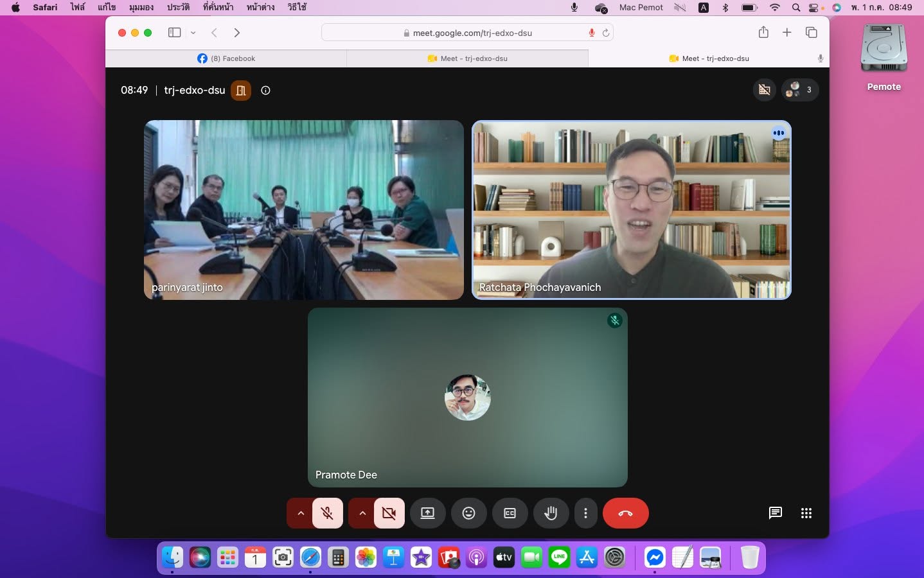Image resolution: width=924 pixels, height=578 pixels.
Task: Open LINE from the Dock
Action: pos(559,557)
